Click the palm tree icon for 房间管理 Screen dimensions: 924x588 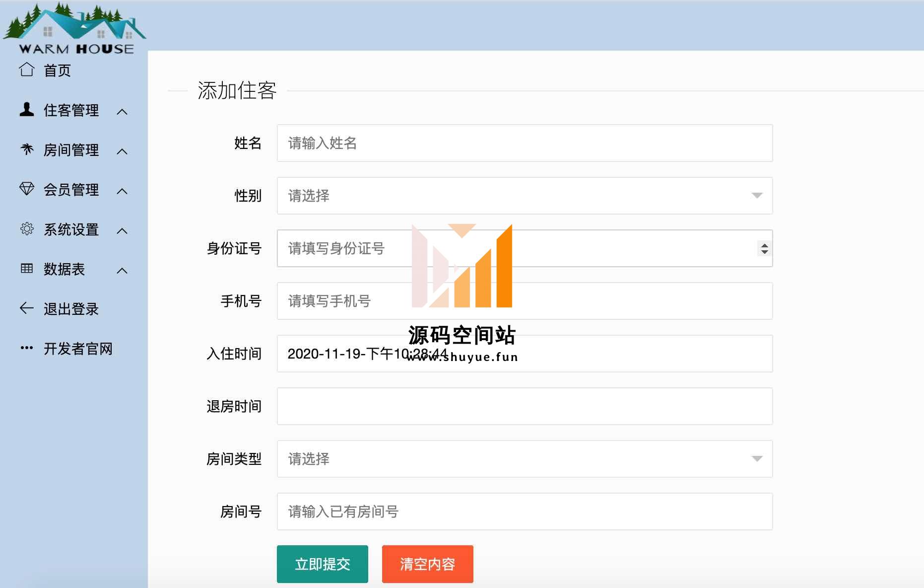pyautogui.click(x=27, y=149)
